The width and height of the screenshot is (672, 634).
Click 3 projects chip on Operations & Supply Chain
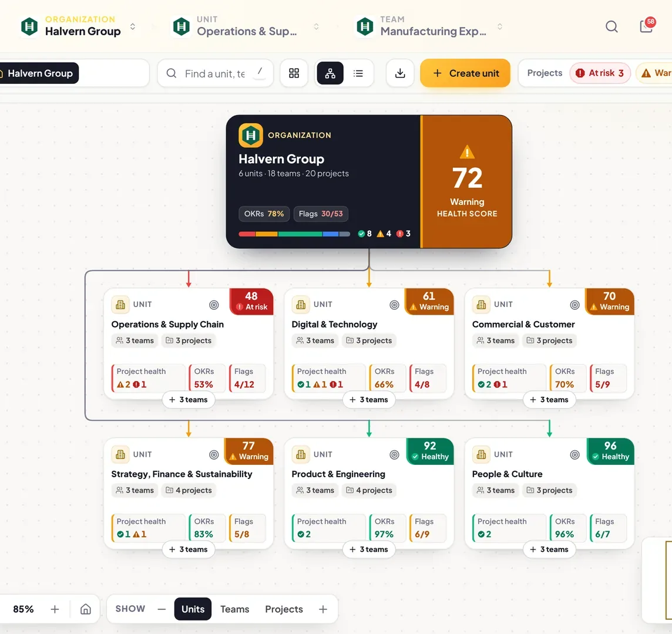pyautogui.click(x=189, y=340)
